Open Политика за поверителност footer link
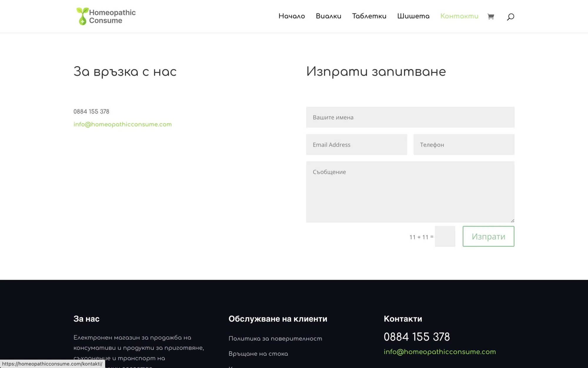This screenshot has width=588, height=368. click(x=275, y=339)
